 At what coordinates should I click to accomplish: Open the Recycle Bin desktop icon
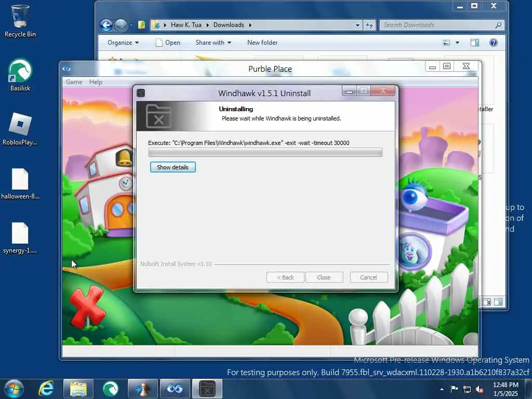pyautogui.click(x=20, y=21)
